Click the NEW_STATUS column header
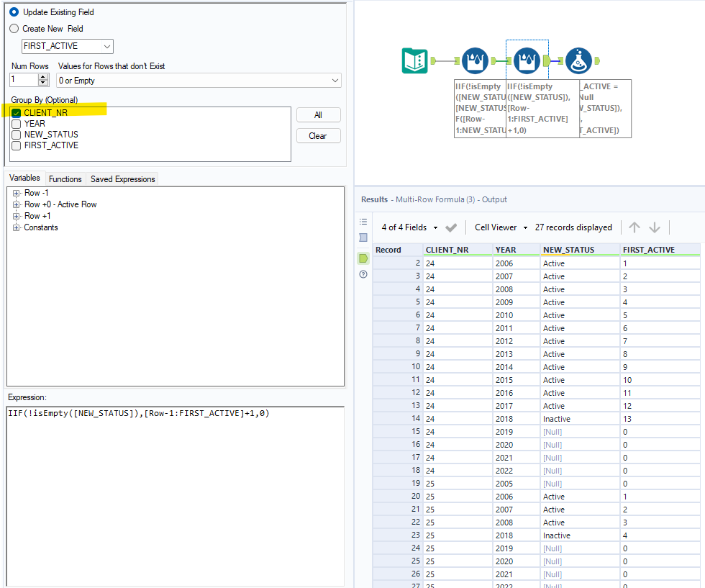Image resolution: width=705 pixels, height=588 pixels. 580,250
